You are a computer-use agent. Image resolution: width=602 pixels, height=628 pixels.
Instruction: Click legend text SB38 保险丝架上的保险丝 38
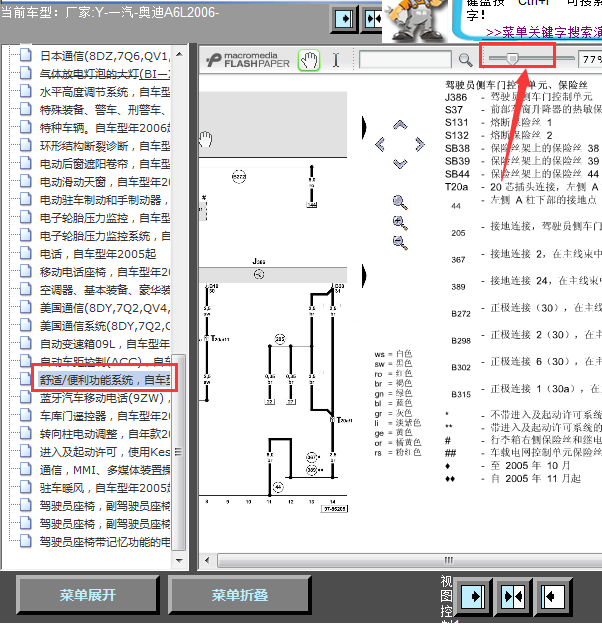(522, 149)
